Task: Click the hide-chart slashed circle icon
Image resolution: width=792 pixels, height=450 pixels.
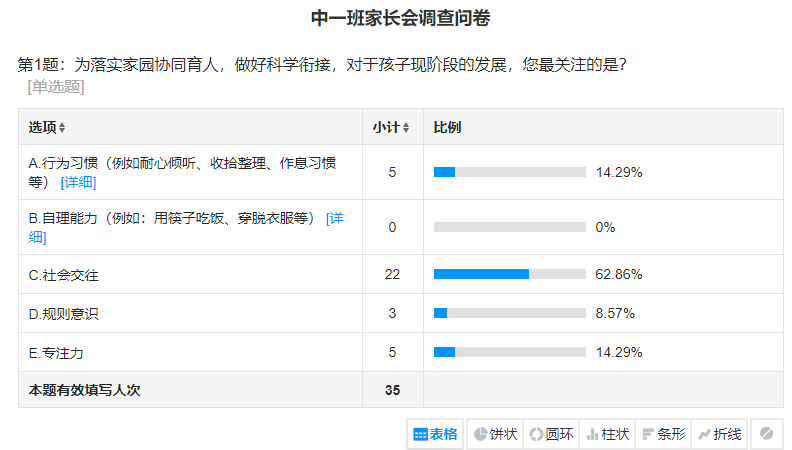Action: 766,434
